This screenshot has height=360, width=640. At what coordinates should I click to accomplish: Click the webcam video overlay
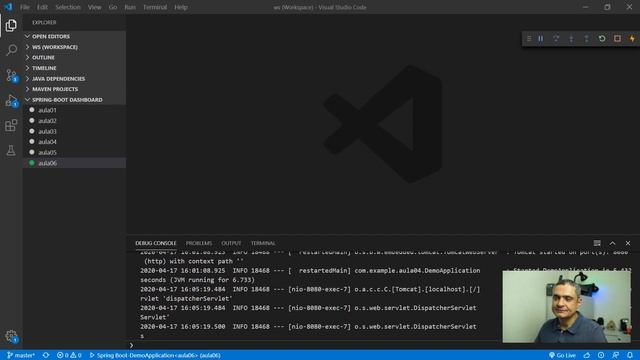[x=566, y=307]
